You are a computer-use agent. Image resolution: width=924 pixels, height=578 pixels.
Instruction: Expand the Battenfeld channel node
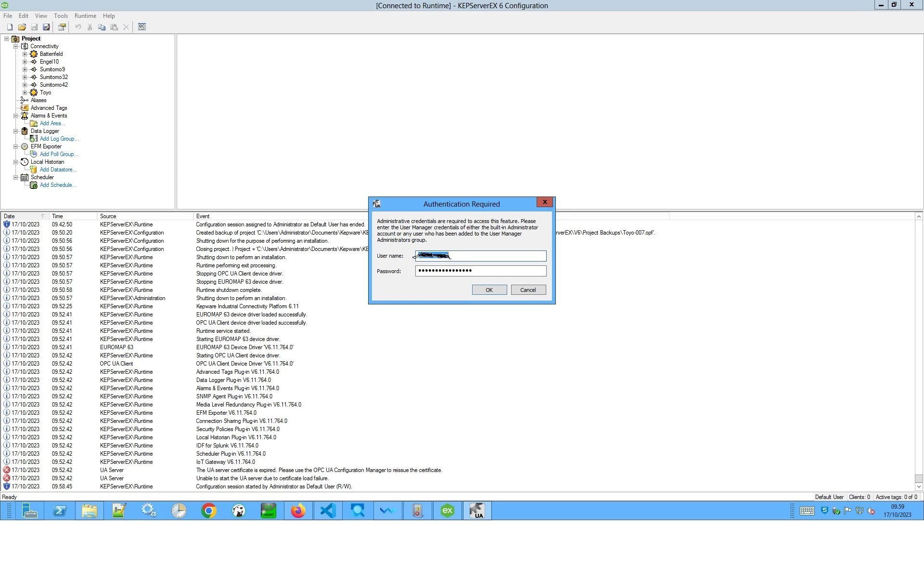click(x=25, y=54)
